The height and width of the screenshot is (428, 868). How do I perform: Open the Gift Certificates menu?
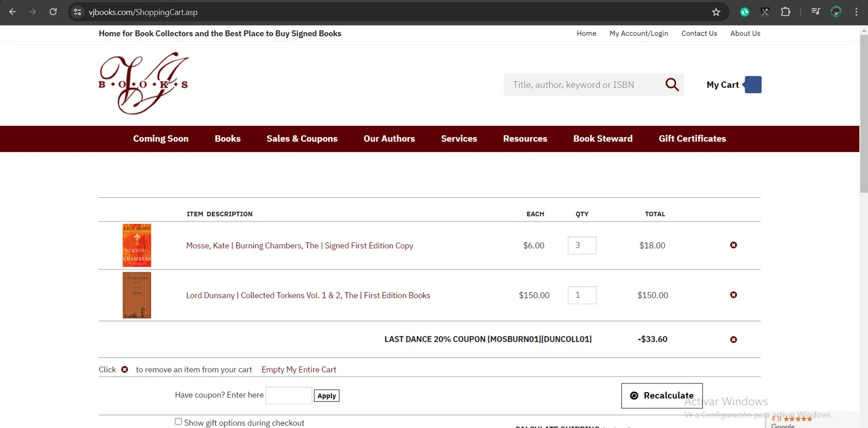692,139
